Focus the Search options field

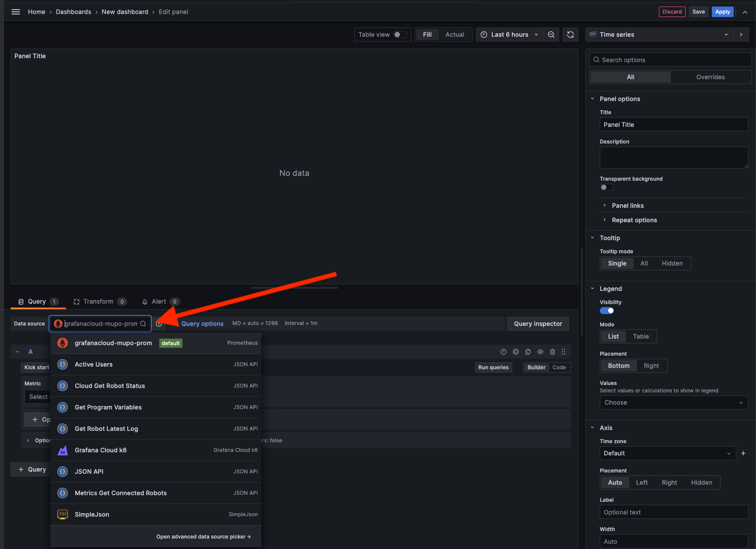coord(671,60)
